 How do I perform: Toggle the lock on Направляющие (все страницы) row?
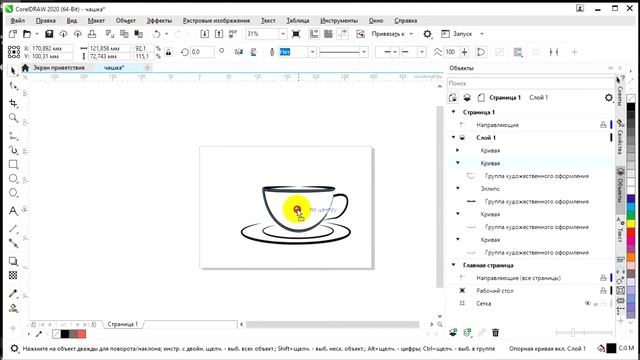tap(603, 278)
